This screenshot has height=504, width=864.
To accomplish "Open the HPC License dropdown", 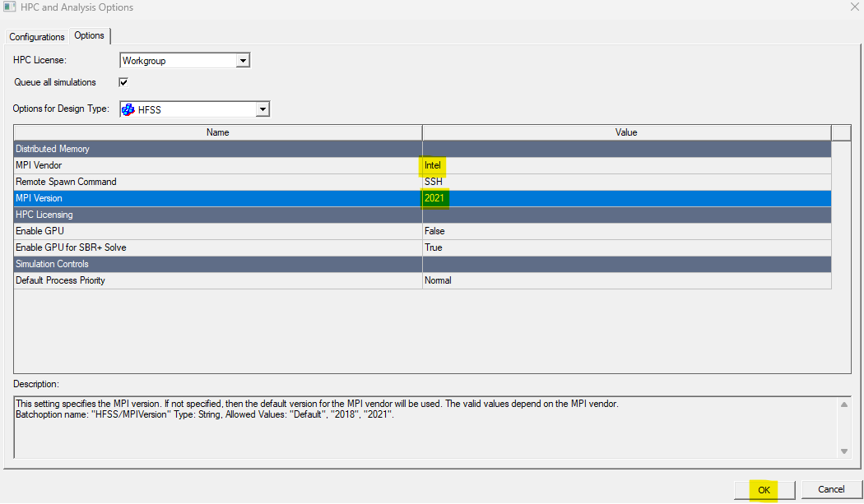I will (x=242, y=61).
